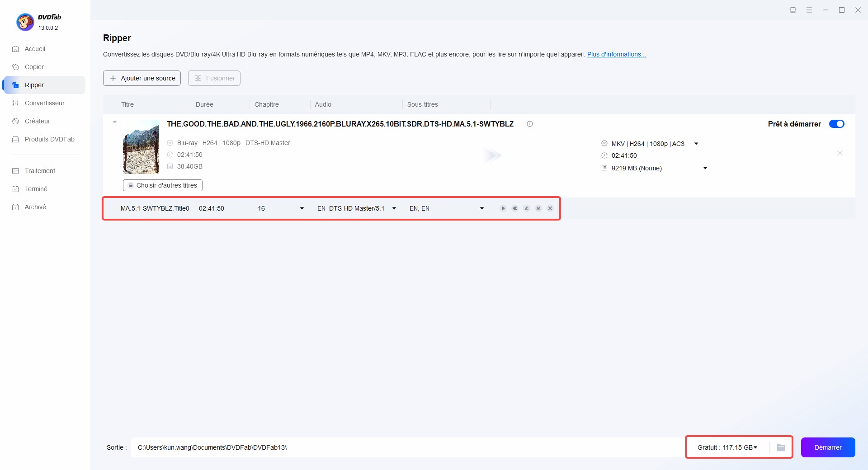Click the Audio column header
Viewport: 868px width, 470px height.
tap(323, 104)
